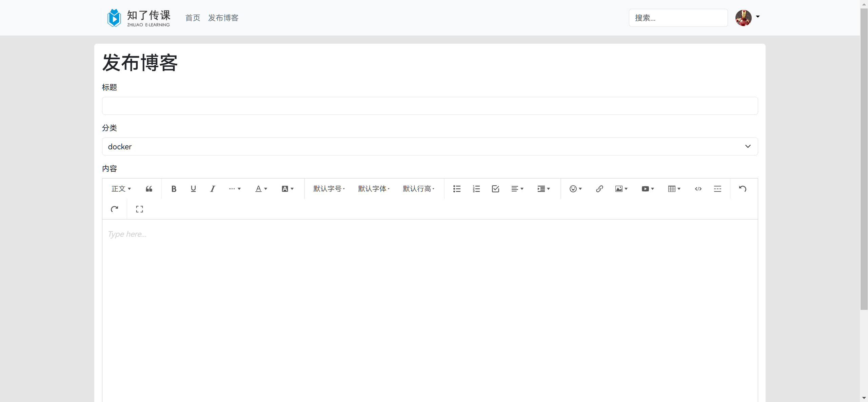Image resolution: width=868 pixels, height=402 pixels.
Task: Focus the editor Type here content area
Action: pyautogui.click(x=430, y=310)
